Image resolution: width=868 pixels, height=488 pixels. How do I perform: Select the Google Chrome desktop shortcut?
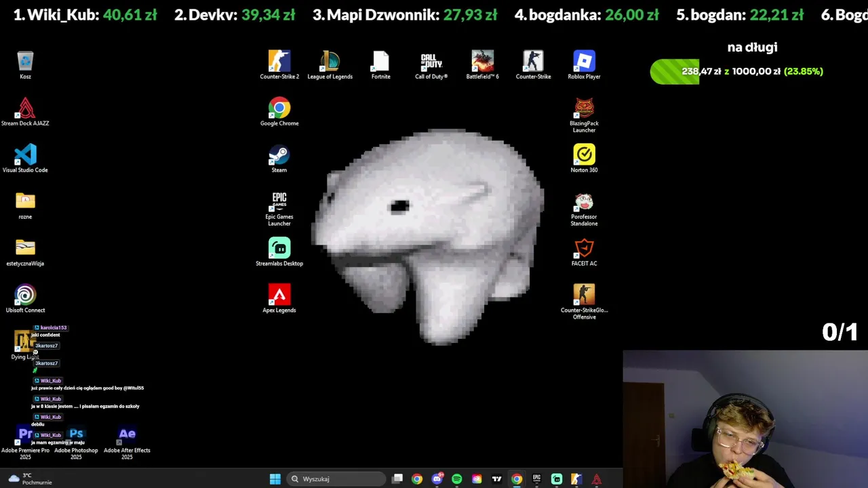click(279, 113)
